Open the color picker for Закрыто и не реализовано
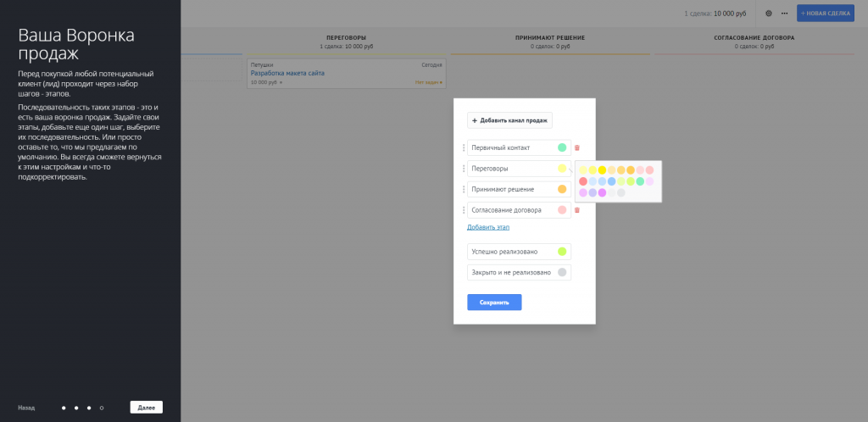The height and width of the screenshot is (422, 868). (x=561, y=272)
